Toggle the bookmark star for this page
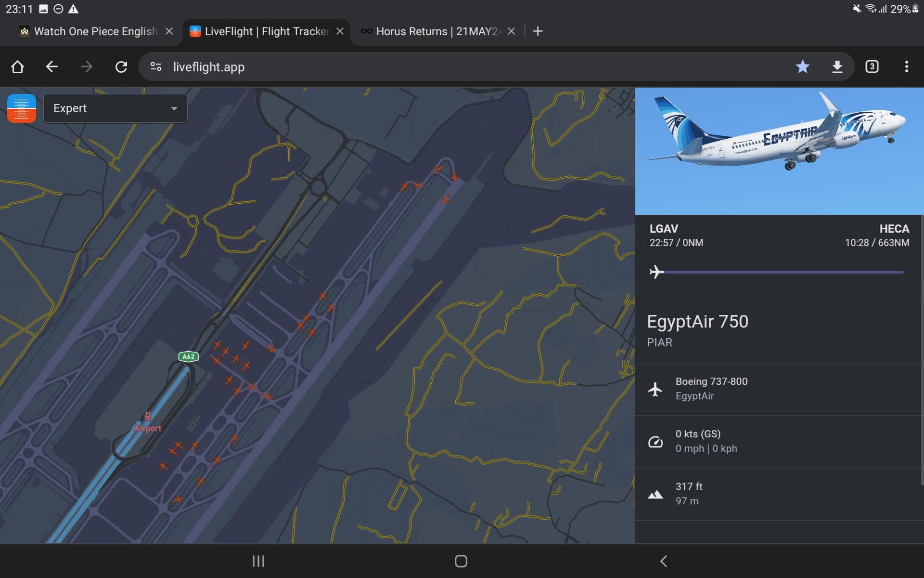Image resolution: width=924 pixels, height=578 pixels. [802, 67]
